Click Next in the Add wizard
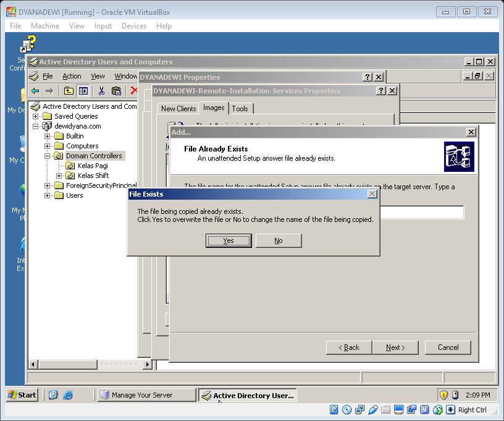 click(395, 347)
